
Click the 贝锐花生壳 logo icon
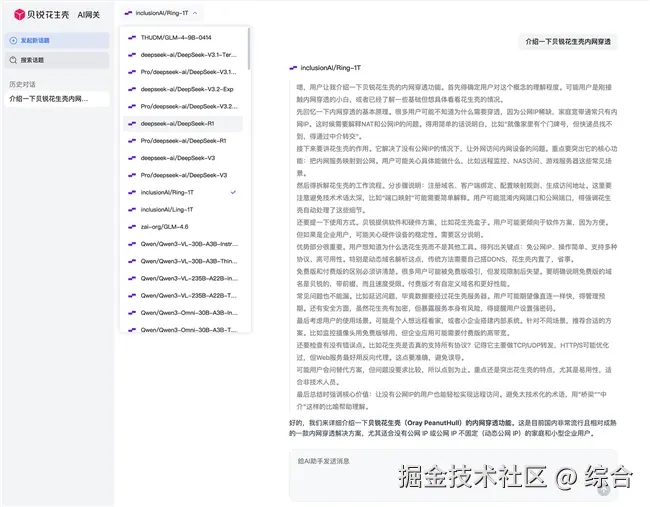click(19, 15)
